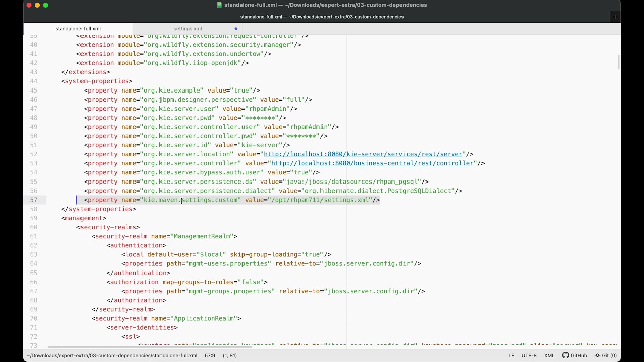The image size is (644, 362).
Task: Click the "mgmt-groups.properties" path value
Action: [230, 291]
